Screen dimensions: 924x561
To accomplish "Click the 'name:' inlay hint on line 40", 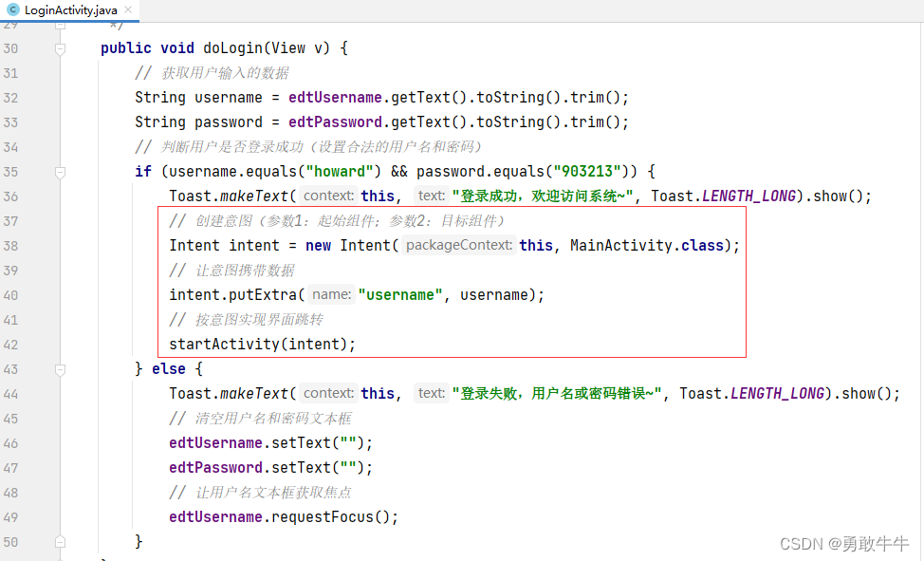I will coord(331,295).
